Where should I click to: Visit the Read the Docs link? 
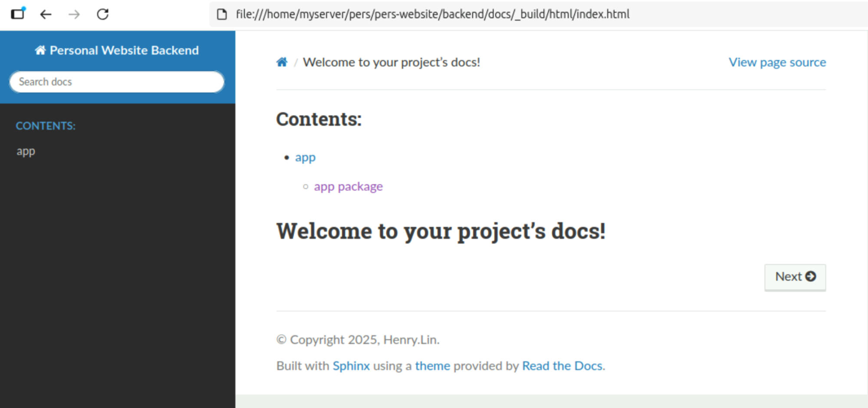point(562,366)
